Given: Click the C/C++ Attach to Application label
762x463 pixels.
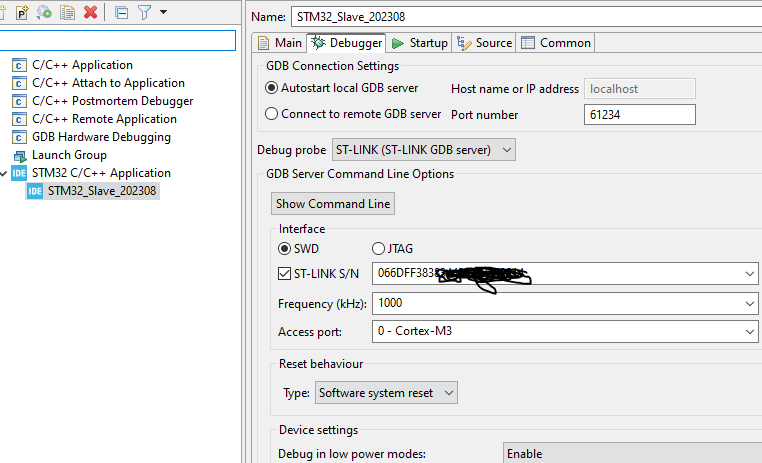Looking at the screenshot, I should 108,83.
